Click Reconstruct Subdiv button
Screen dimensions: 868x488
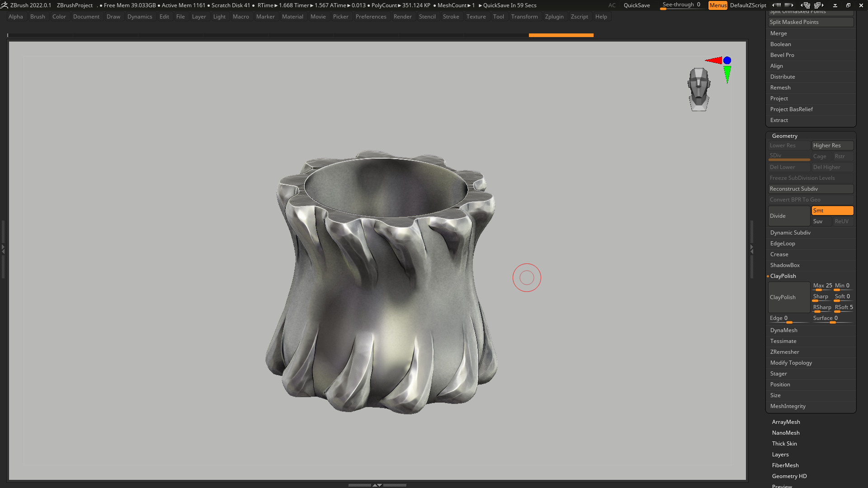pyautogui.click(x=811, y=189)
